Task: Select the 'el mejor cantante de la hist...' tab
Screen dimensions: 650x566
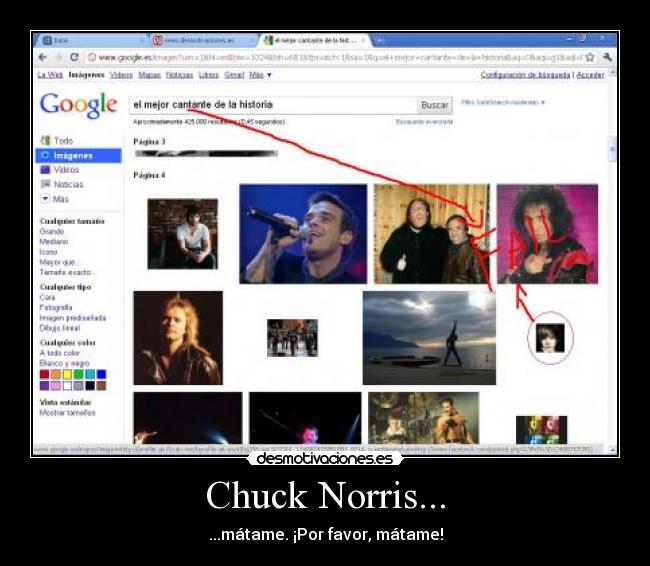Action: [x=315, y=40]
